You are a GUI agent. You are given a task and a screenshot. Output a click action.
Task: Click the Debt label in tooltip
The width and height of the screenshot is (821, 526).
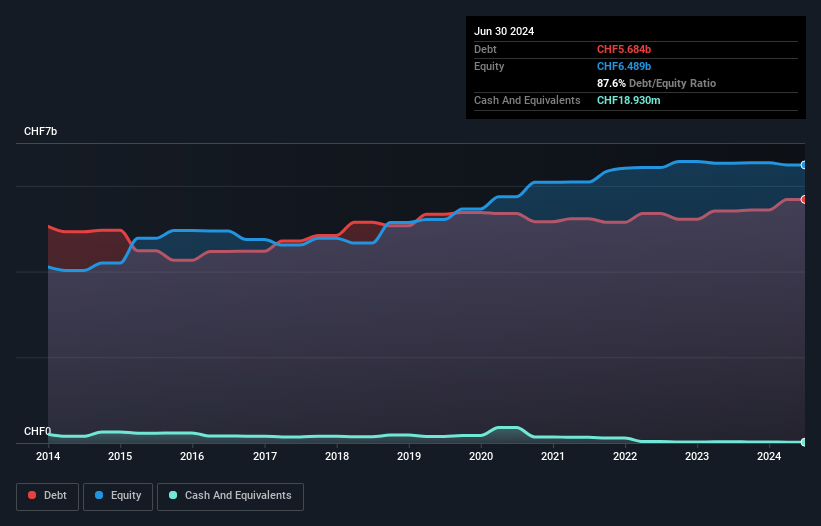pyautogui.click(x=485, y=49)
